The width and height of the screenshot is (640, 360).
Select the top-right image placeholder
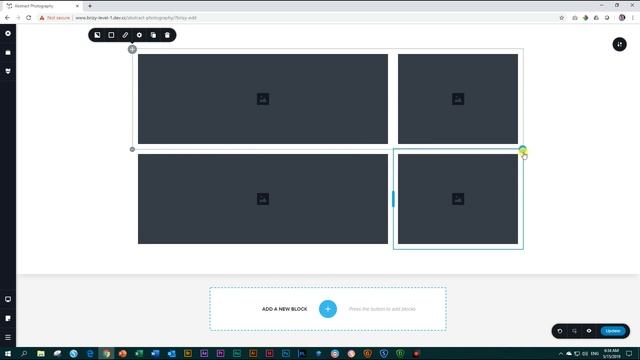coord(458,99)
